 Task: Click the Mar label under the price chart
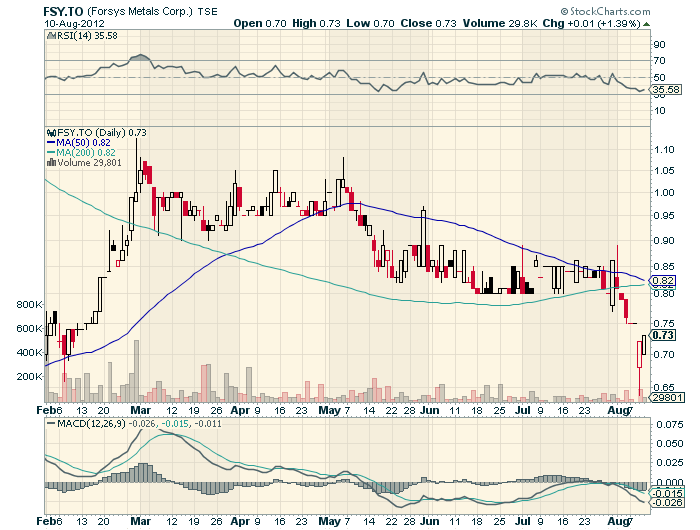pyautogui.click(x=141, y=410)
